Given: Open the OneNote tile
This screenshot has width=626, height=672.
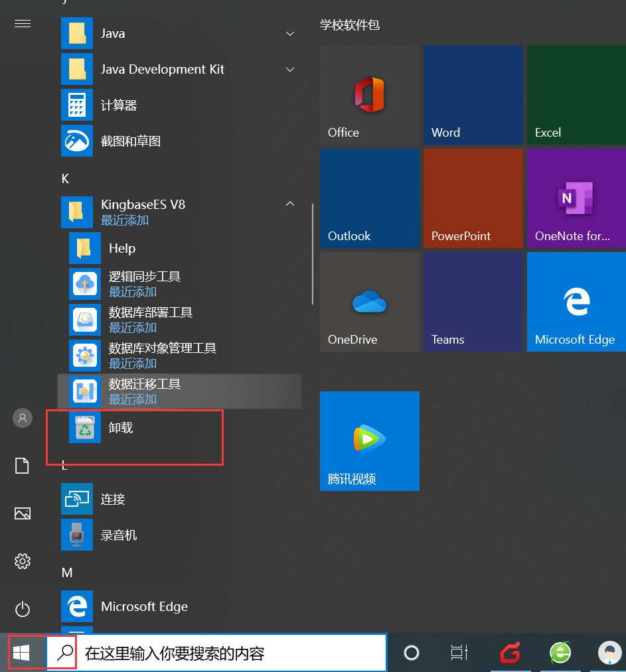Looking at the screenshot, I should tap(576, 198).
